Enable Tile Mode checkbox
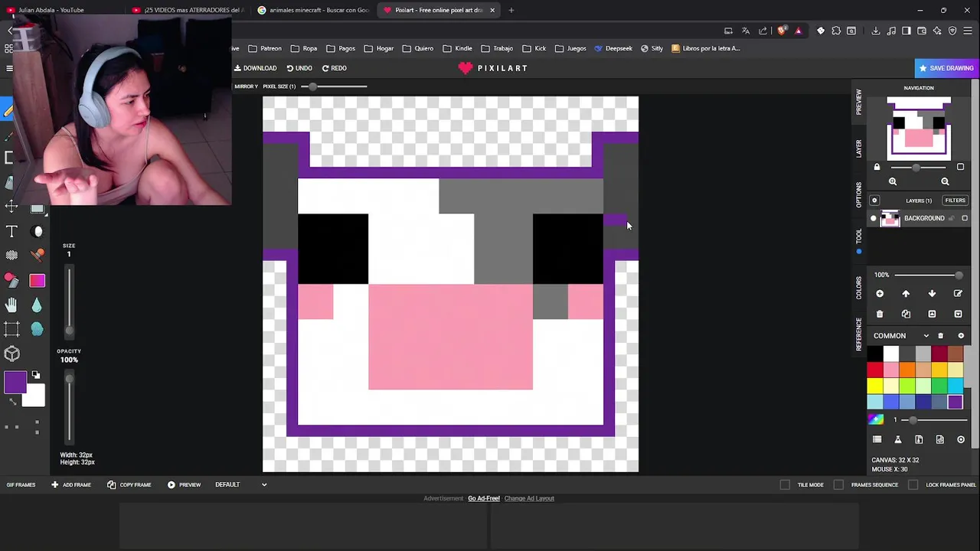This screenshot has height=551, width=980. [x=785, y=484]
